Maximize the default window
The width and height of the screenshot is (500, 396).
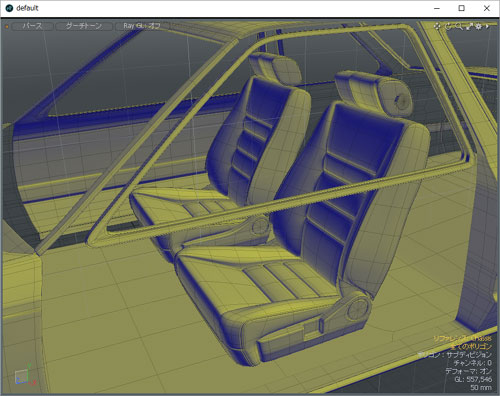point(462,8)
